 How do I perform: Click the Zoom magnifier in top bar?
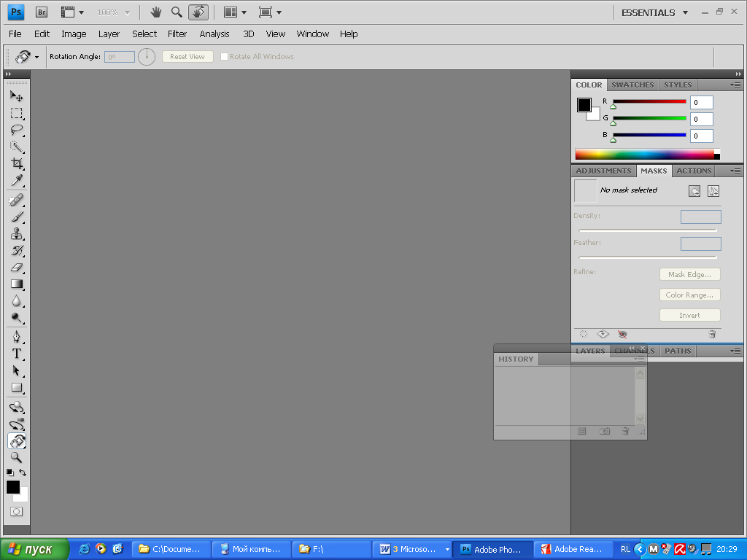177,12
